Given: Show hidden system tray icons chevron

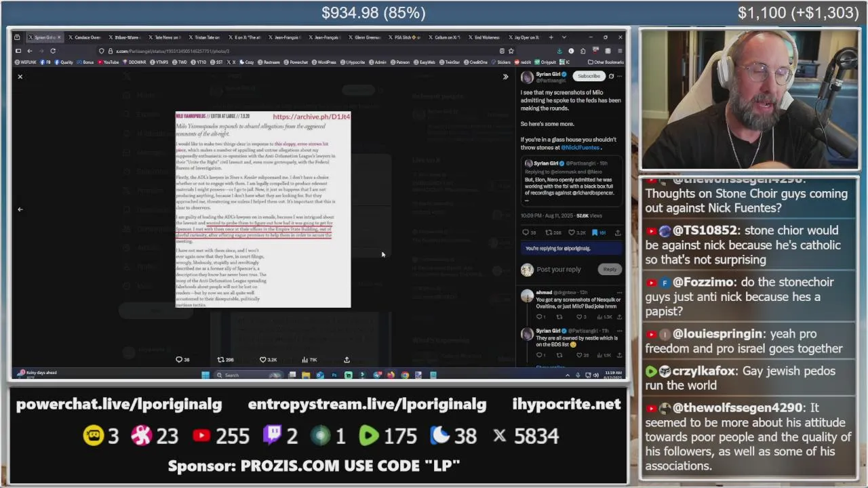Looking at the screenshot, I should tap(568, 375).
